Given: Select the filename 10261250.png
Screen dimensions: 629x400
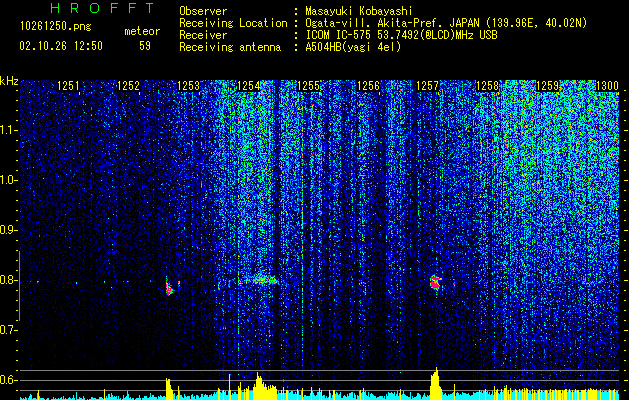Looking at the screenshot, I should click(56, 27).
